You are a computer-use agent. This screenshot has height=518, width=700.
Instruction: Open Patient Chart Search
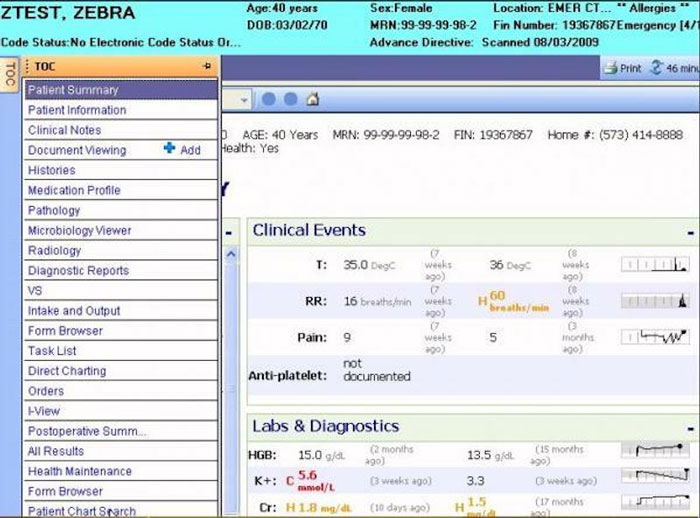(x=121, y=510)
